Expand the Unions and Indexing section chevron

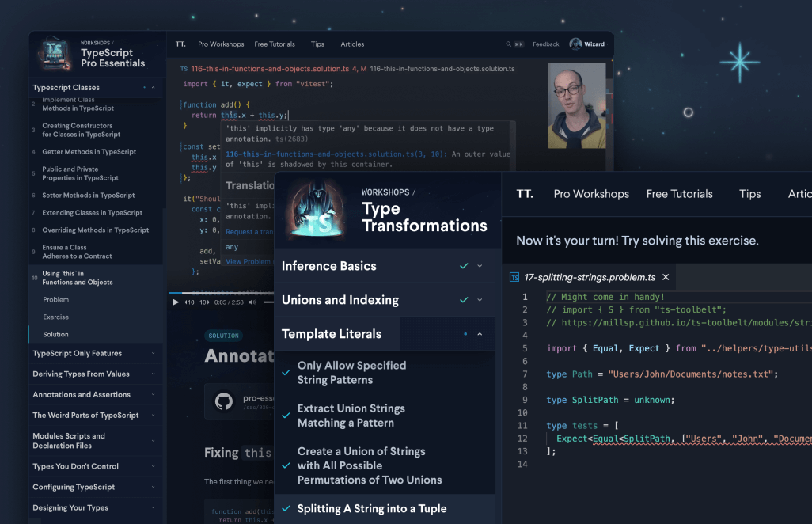(480, 300)
